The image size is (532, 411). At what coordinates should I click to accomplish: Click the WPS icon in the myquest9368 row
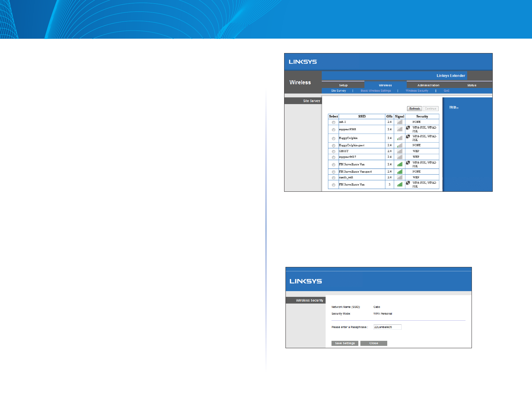pos(408,128)
